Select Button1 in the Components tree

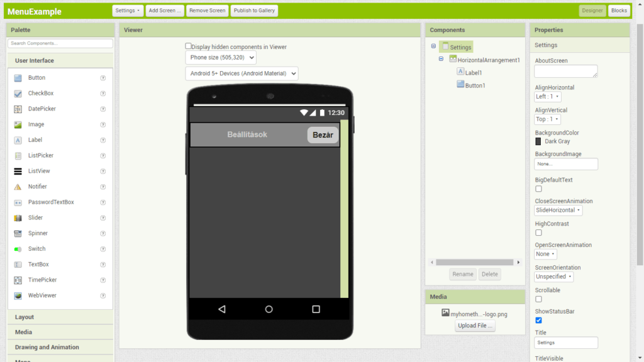tap(475, 85)
